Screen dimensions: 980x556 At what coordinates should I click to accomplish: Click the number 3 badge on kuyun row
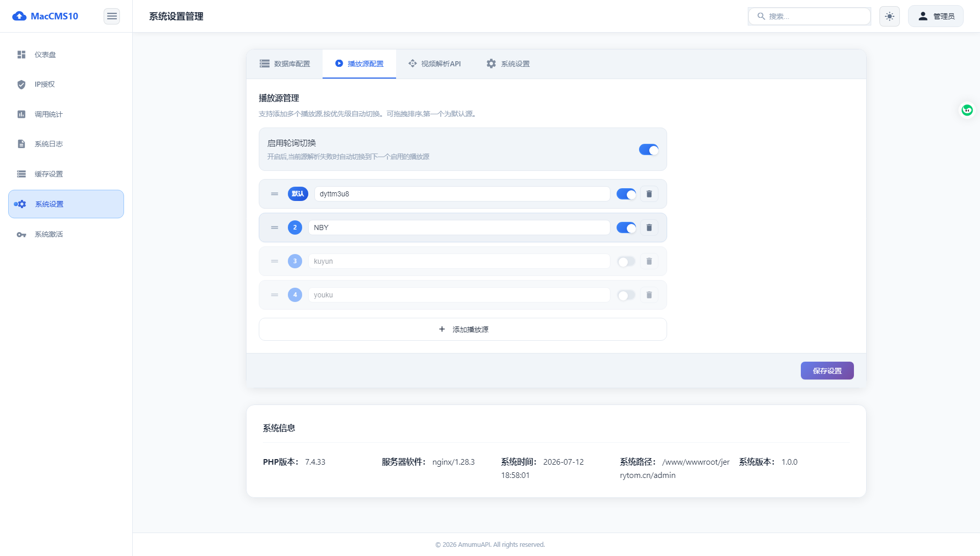point(295,261)
